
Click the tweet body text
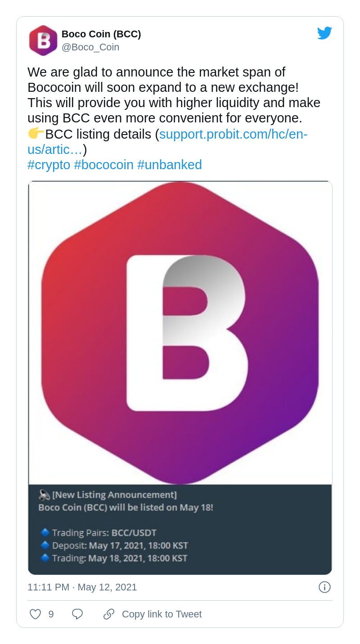174,95
